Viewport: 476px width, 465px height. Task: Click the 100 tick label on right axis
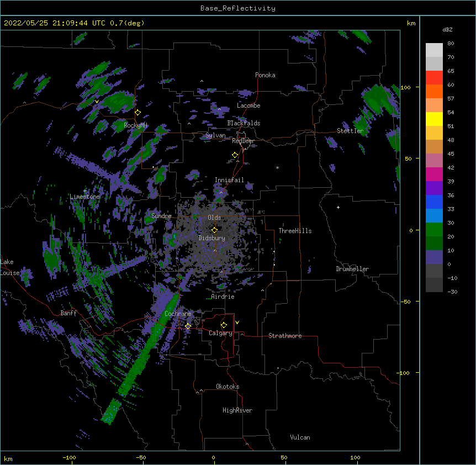pos(405,87)
